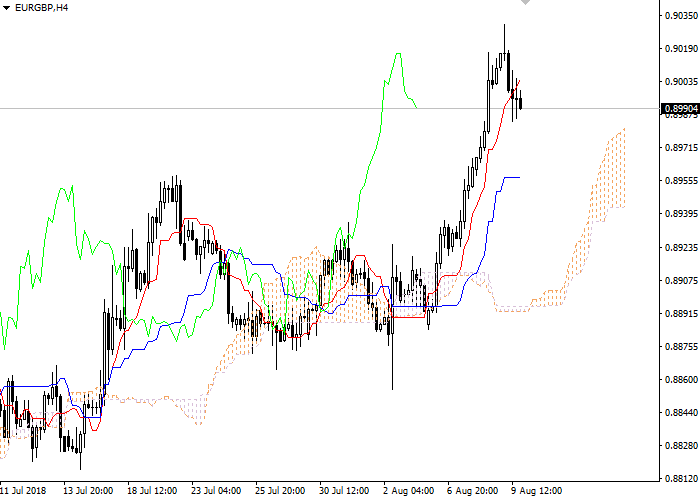Click the EURGBP,H4 chart title label

click(x=42, y=8)
